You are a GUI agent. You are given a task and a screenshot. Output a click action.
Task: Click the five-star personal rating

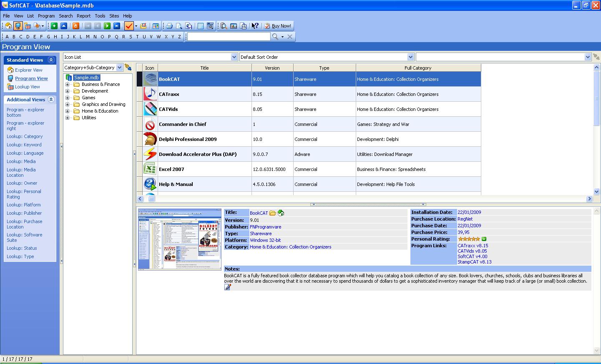click(469, 239)
